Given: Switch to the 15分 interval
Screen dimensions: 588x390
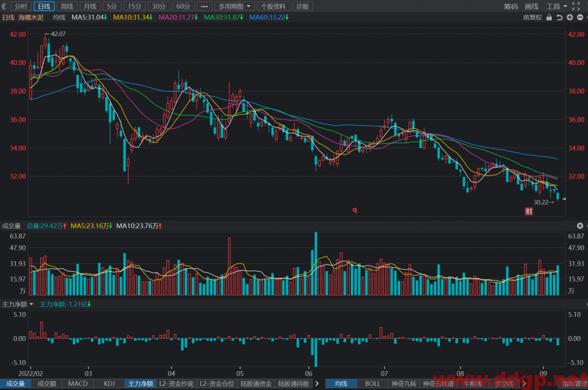Looking at the screenshot, I should point(134,6).
